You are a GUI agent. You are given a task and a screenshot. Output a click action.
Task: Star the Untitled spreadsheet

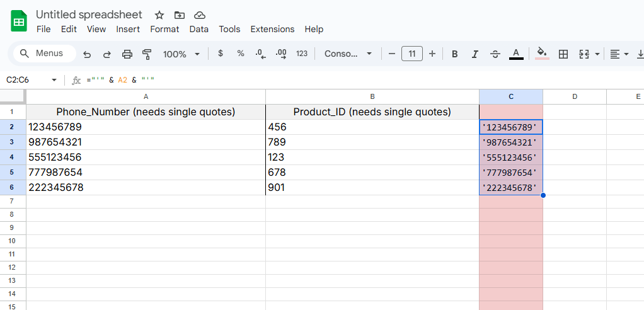coord(159,14)
